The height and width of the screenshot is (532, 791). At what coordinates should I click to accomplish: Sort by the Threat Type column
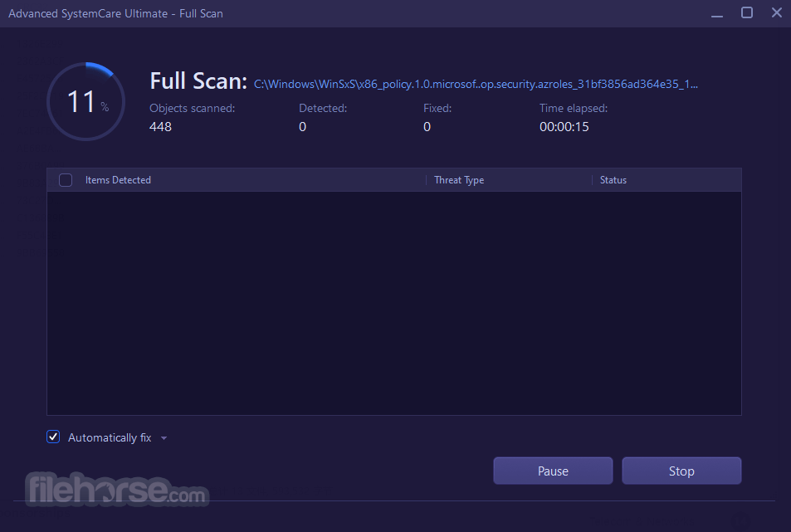(459, 180)
